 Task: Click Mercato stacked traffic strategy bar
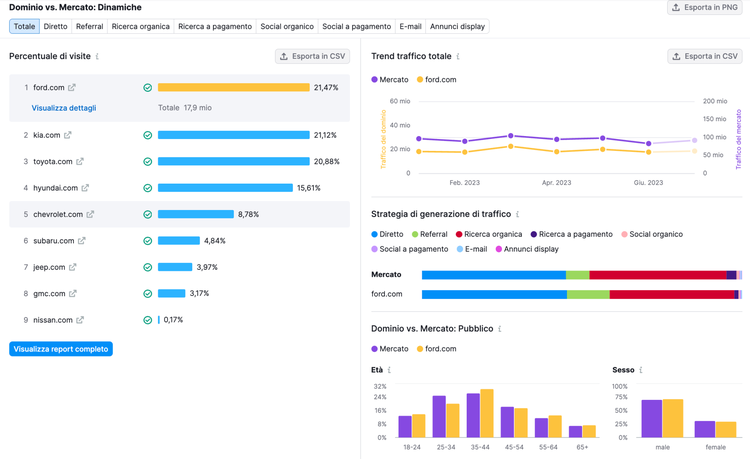[582, 275]
